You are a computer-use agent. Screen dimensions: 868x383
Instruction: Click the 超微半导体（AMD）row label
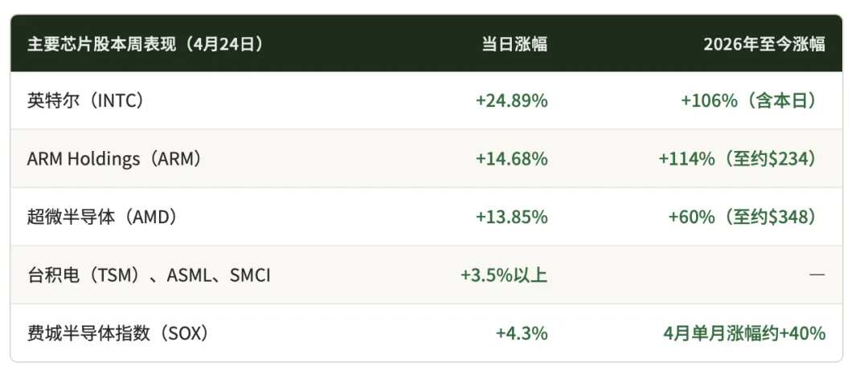[x=103, y=218]
